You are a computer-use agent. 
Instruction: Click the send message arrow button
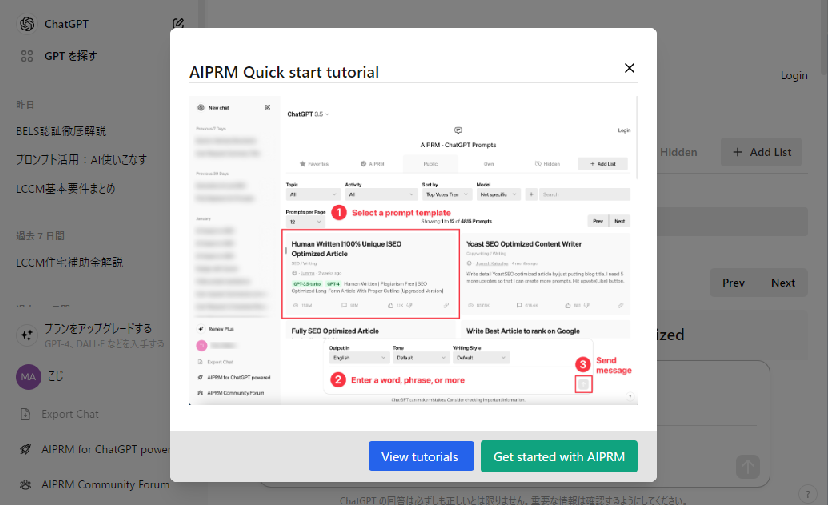pyautogui.click(x=748, y=467)
